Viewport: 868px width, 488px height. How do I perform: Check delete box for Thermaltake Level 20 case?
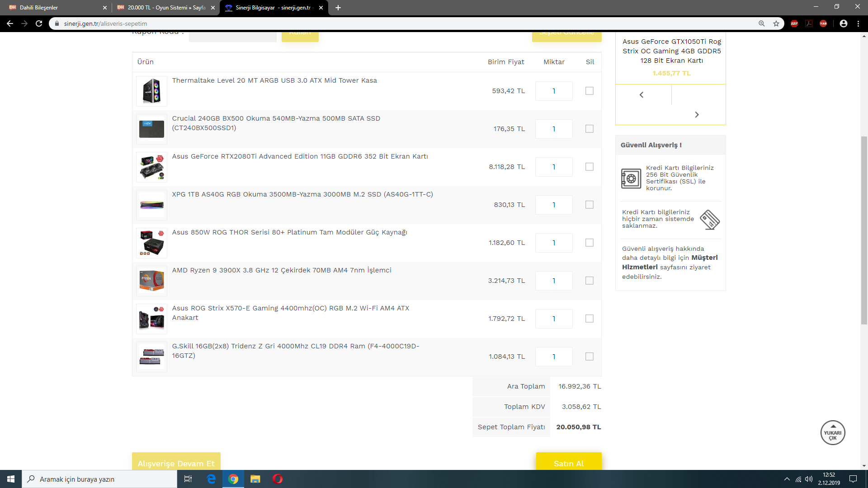pyautogui.click(x=590, y=91)
